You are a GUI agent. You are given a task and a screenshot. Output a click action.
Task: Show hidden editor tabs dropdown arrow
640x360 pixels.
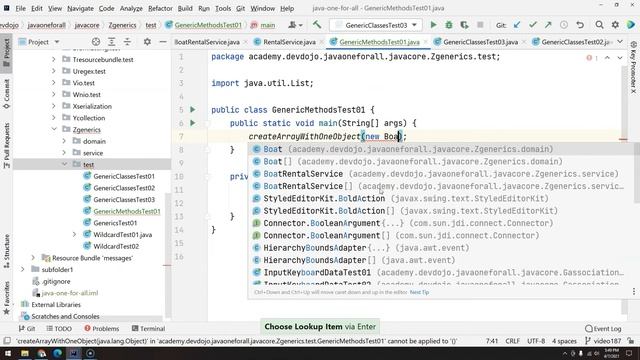click(x=620, y=42)
